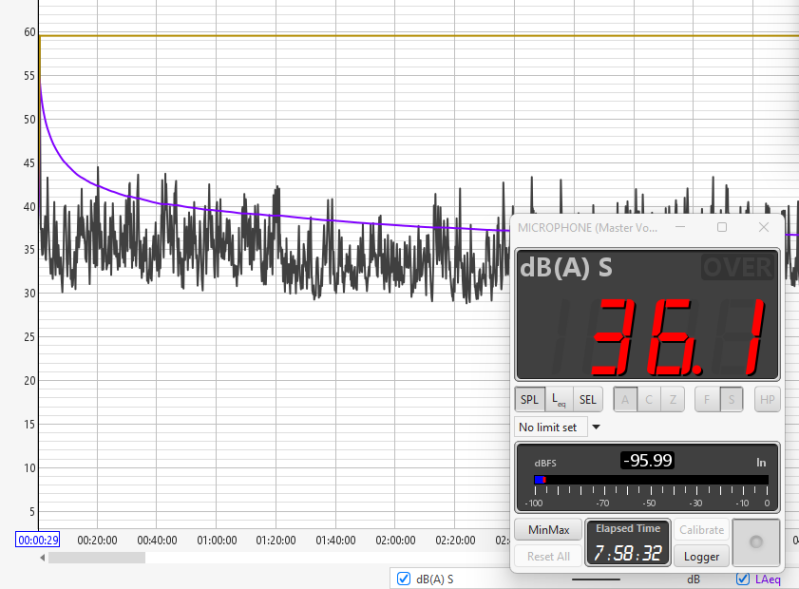Switch to Leq measurement mode
The width and height of the screenshot is (799, 589).
[558, 400]
